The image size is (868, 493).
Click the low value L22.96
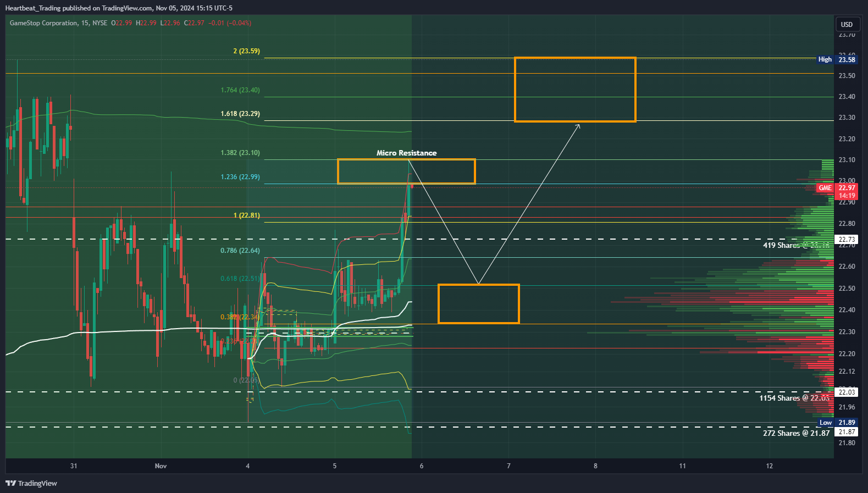(x=170, y=23)
